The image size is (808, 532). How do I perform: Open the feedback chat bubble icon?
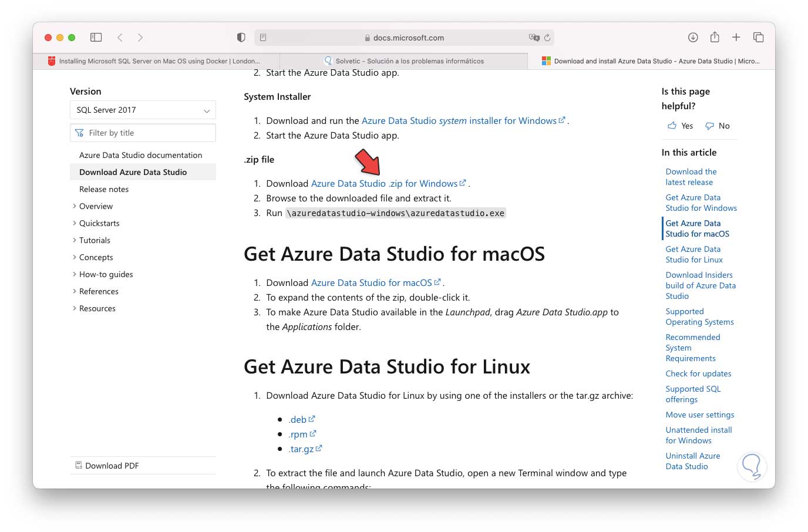[752, 466]
